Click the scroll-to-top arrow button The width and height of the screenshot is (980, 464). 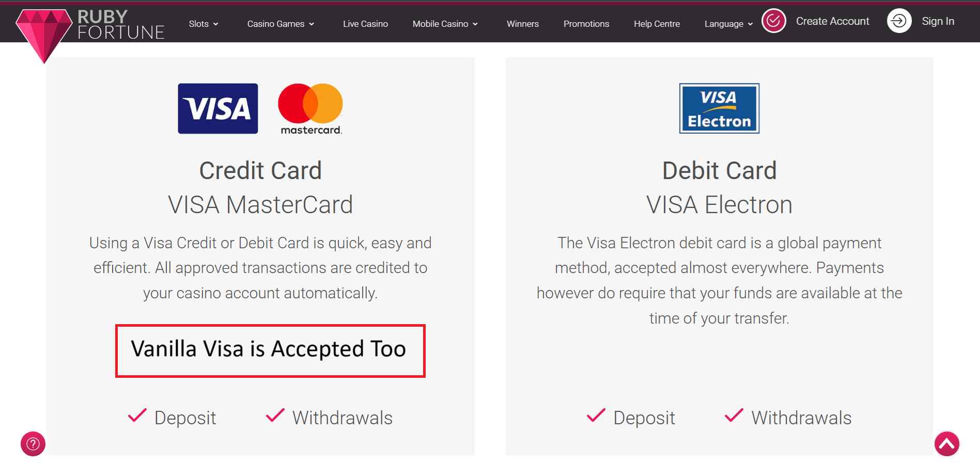coord(946,444)
